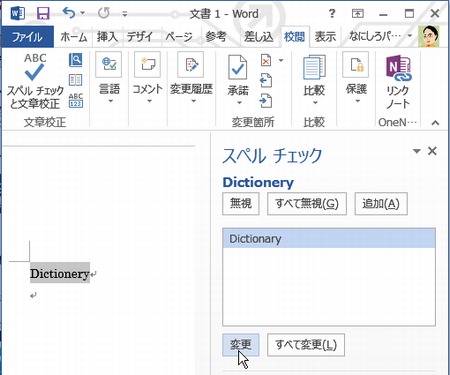Open the user account name dropdown
The width and height of the screenshot is (450, 375).
coord(380,36)
